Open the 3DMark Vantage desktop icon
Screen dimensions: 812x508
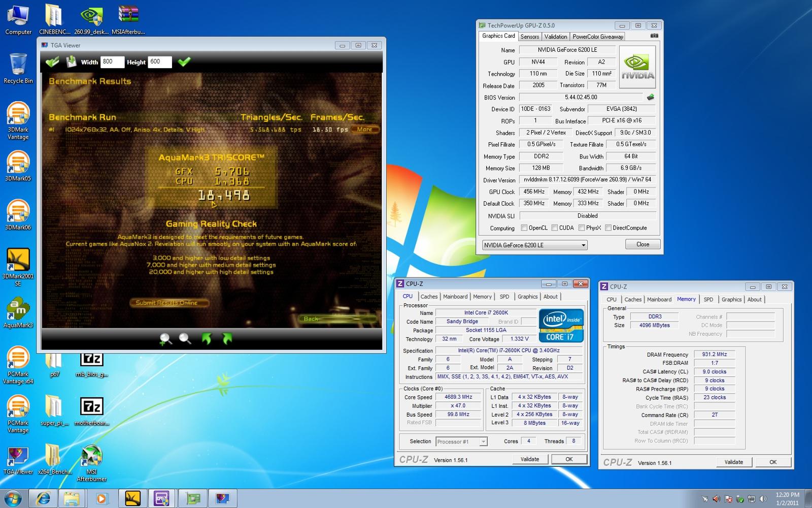pos(18,120)
